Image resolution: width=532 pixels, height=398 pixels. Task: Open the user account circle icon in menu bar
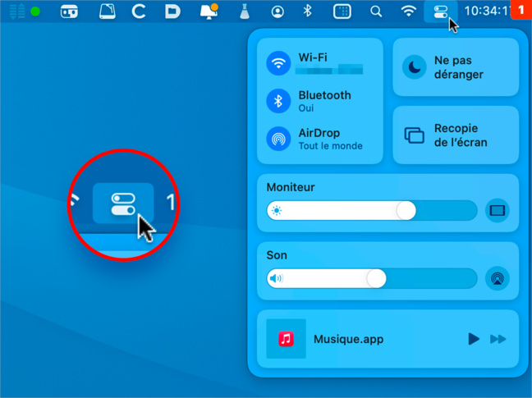pos(277,11)
